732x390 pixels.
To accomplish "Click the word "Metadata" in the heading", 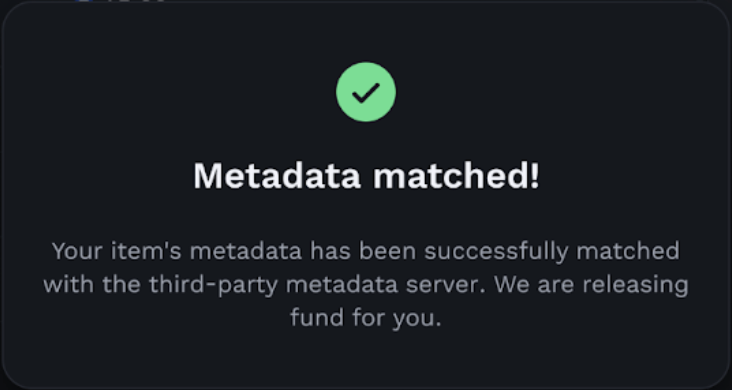I will (277, 176).
